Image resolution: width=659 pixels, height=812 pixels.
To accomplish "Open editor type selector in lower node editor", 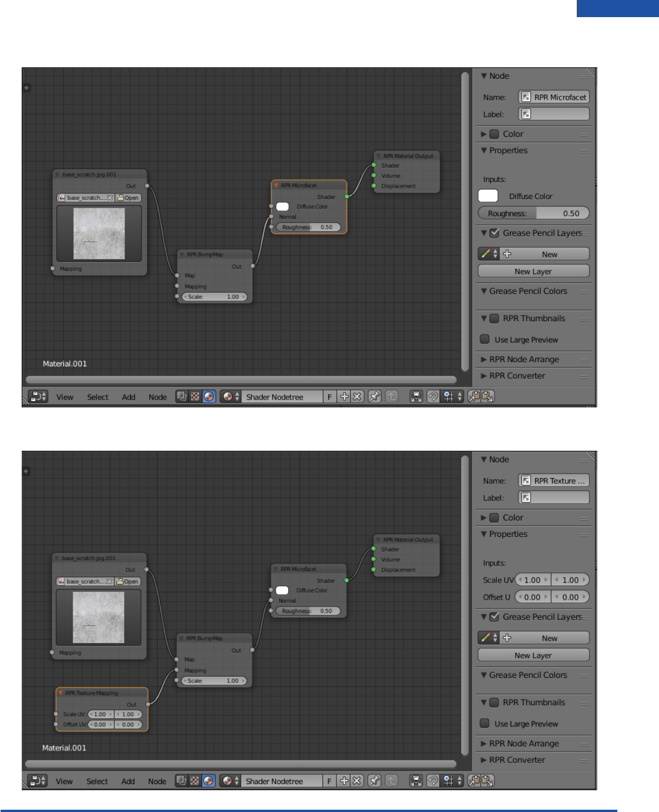I will pos(38,781).
